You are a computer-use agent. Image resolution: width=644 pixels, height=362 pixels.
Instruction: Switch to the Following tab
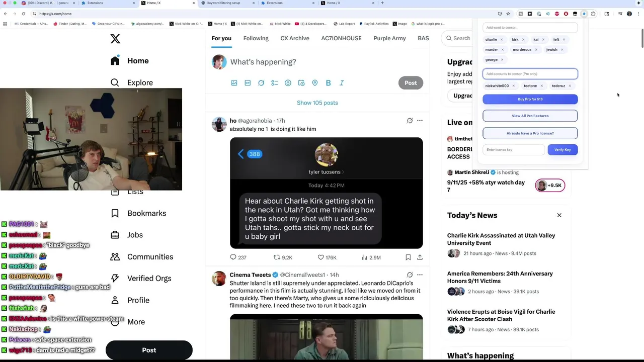(x=256, y=38)
